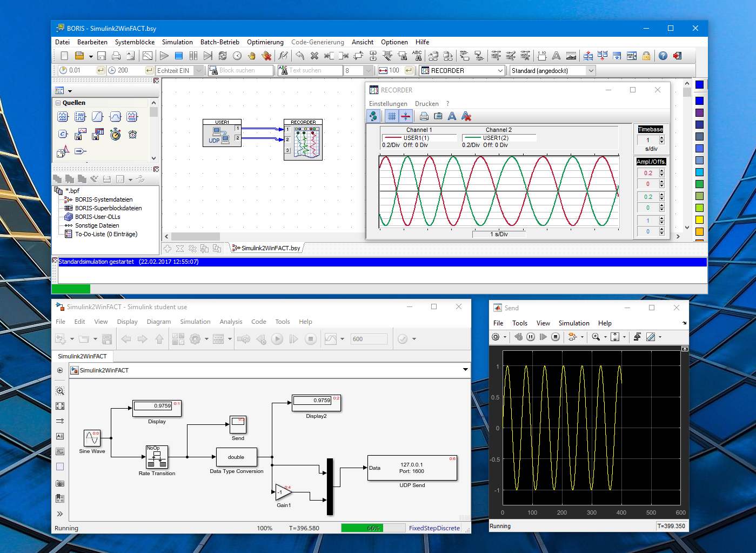Open dropdown arrow beside BORIS open-file icon
The width and height of the screenshot is (756, 553).
point(91,56)
